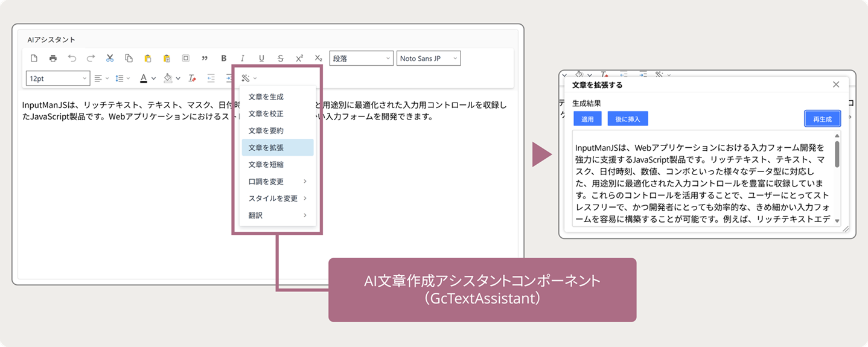Viewport: 868px width, 347px height.
Task: Open the 12pt font size dropdown
Action: (x=58, y=78)
